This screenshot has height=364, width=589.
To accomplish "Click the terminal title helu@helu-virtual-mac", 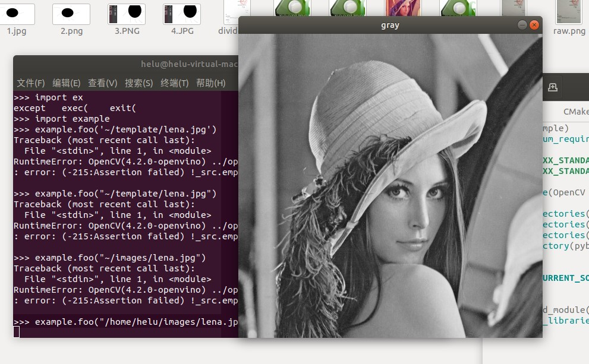I will 190,64.
